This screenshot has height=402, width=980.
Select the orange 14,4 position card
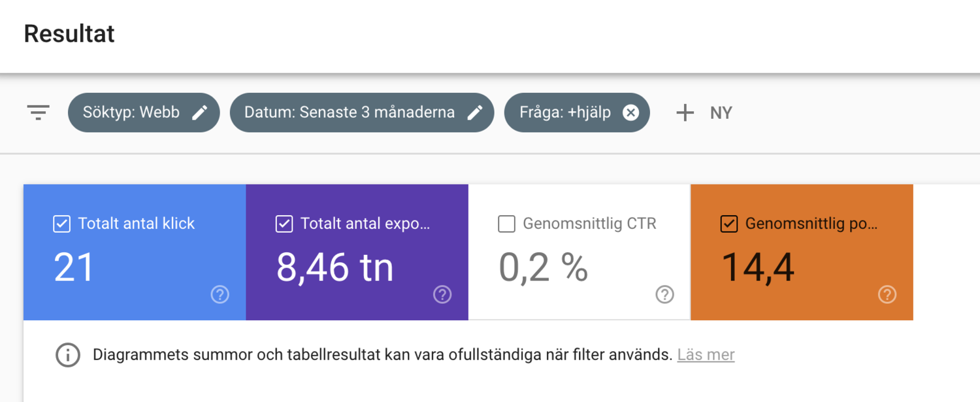802,268
